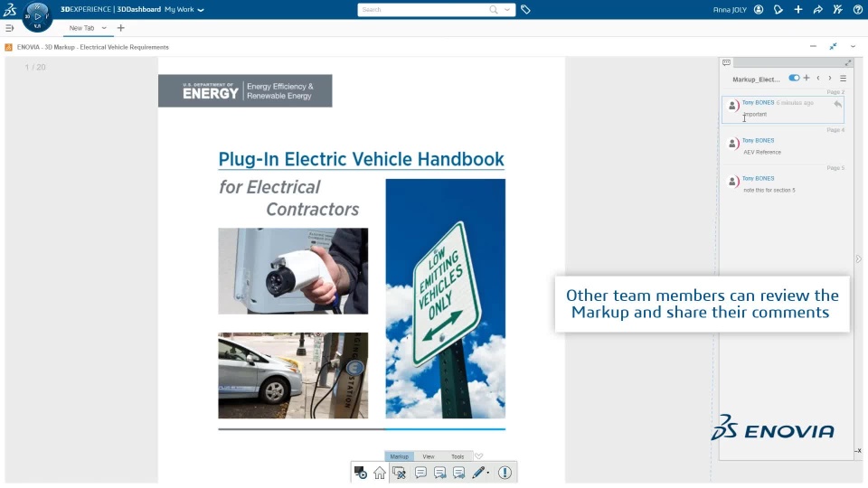Add a new markup comment with plus
Viewport: 868px width, 488px height.
coord(807,78)
